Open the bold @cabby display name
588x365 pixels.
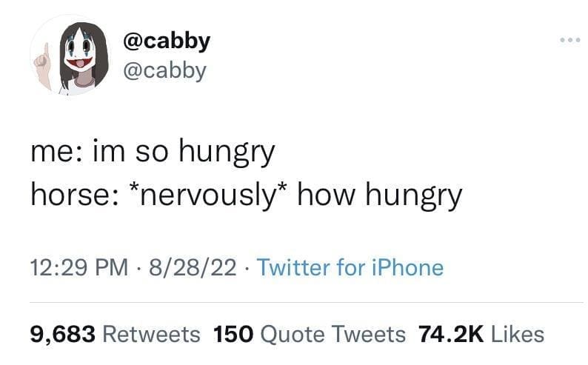pos(161,40)
